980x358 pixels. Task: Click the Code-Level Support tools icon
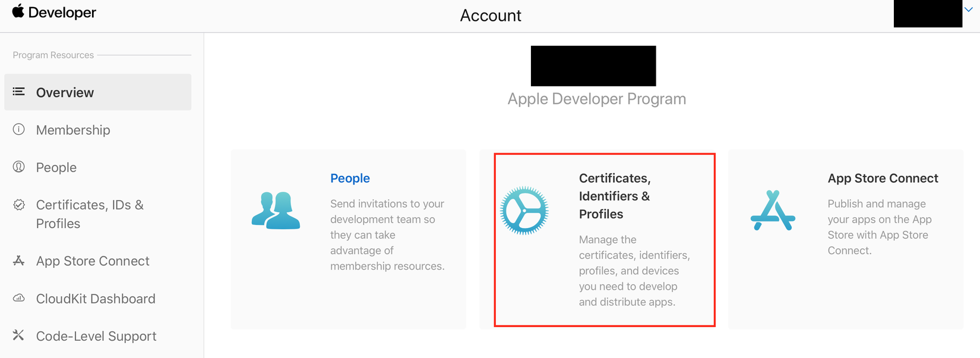(x=19, y=335)
